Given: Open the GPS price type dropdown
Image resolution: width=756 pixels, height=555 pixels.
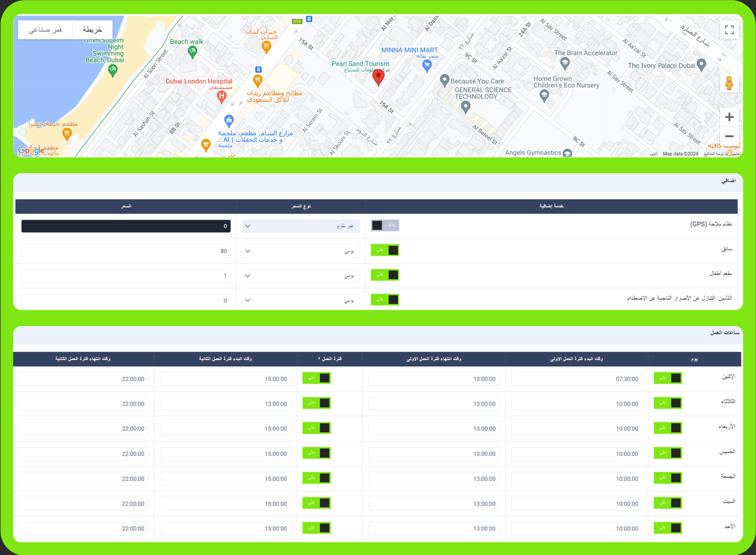Looking at the screenshot, I should 301,226.
